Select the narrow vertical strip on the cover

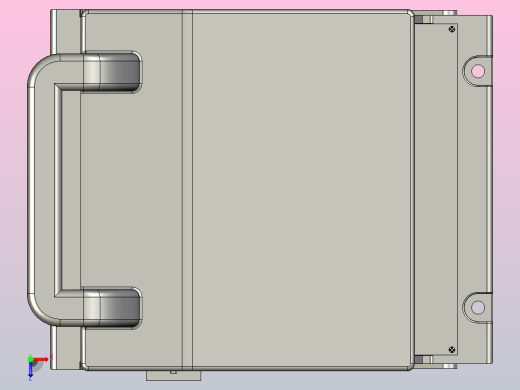pyautogui.click(x=187, y=190)
